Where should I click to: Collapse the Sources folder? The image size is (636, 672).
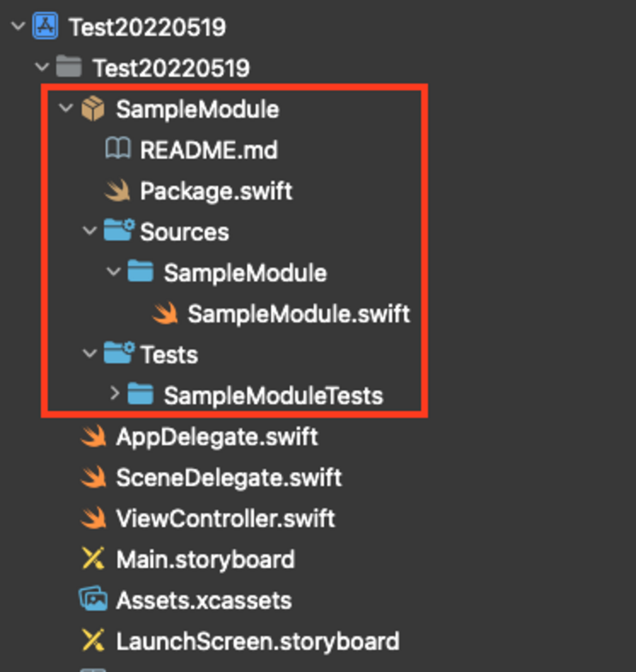(x=90, y=231)
